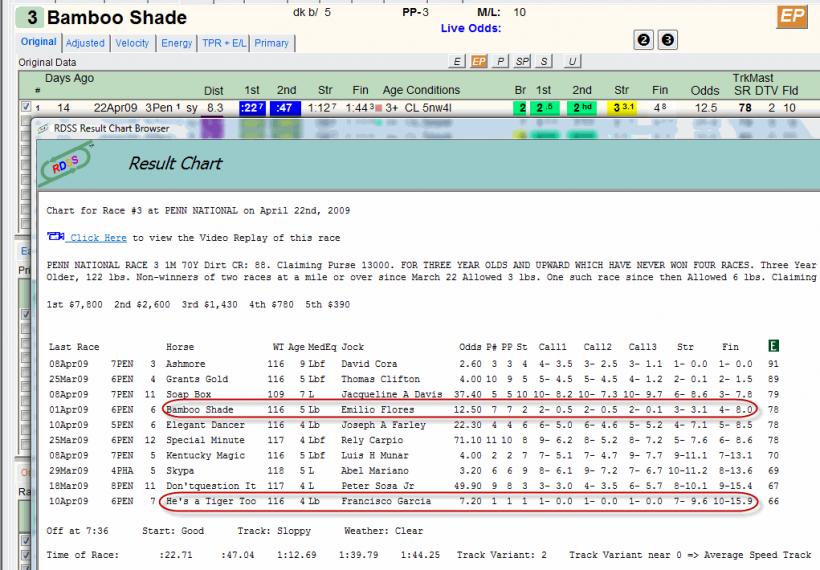The image size is (820, 570).
Task: Click jockey name David Cora
Action: (369, 363)
